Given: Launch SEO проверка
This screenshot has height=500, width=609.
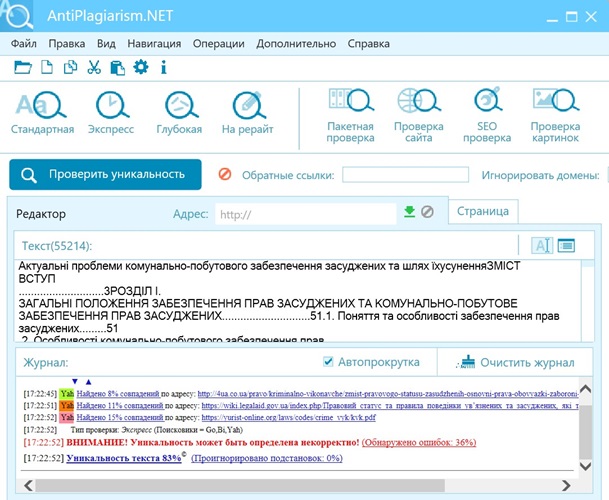Looking at the screenshot, I should pyautogui.click(x=487, y=115).
